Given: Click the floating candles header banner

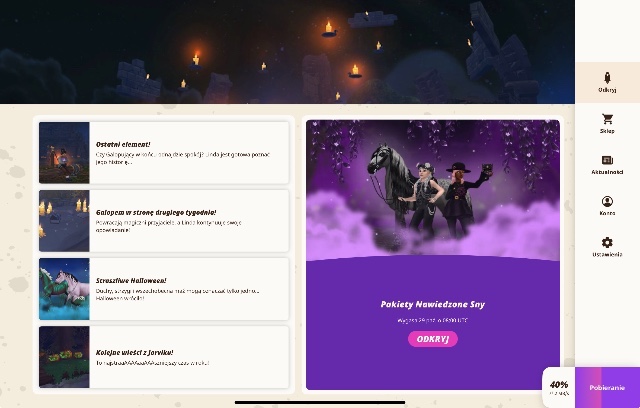Looking at the screenshot, I should pos(287,52).
